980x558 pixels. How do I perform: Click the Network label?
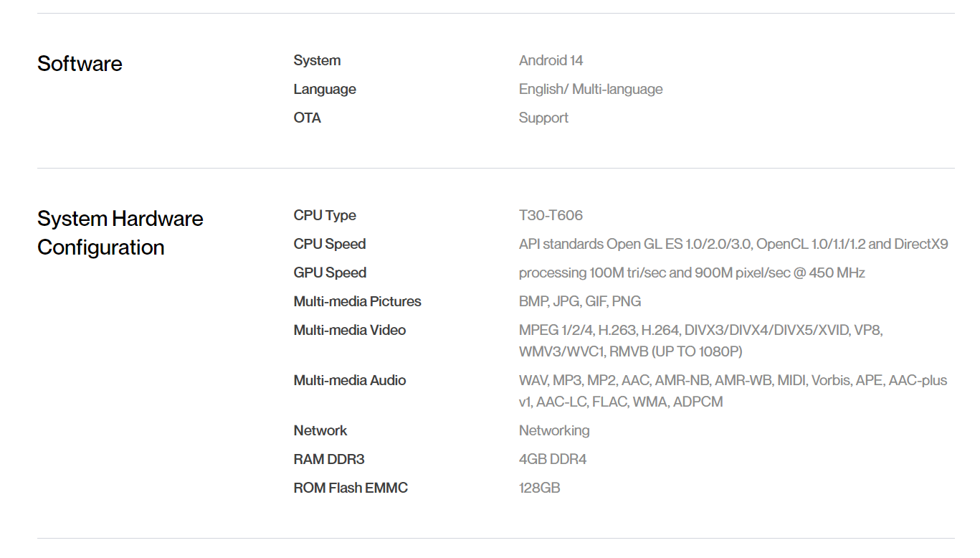point(320,431)
